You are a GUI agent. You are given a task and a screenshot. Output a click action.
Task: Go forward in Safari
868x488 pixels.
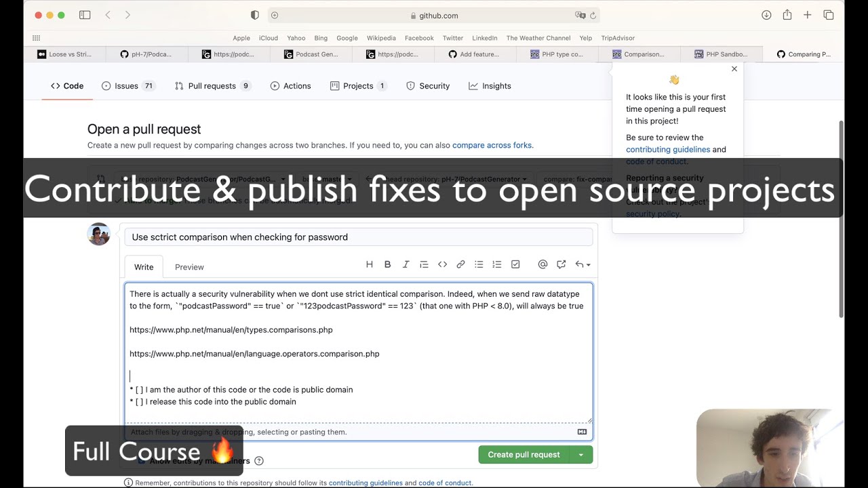click(x=127, y=15)
